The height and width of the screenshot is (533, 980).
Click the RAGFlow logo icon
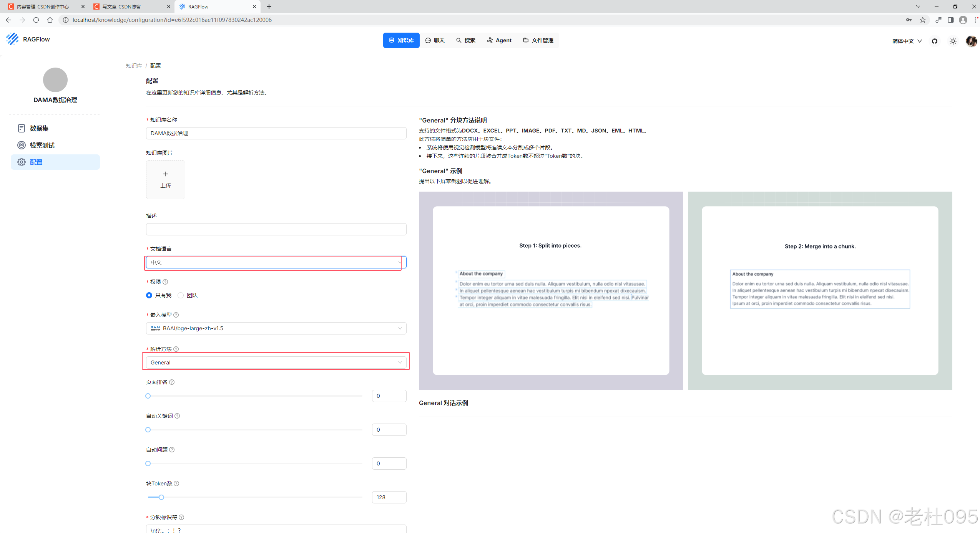pyautogui.click(x=12, y=39)
